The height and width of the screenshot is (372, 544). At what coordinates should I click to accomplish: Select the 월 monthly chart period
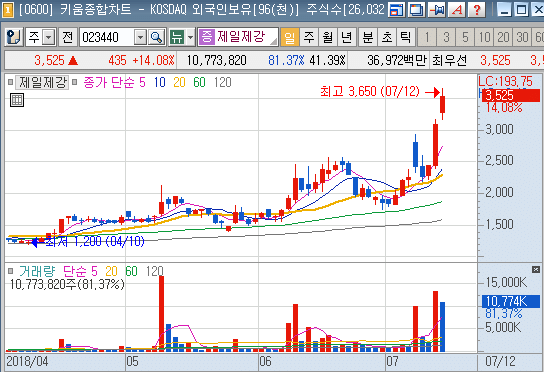(328, 37)
